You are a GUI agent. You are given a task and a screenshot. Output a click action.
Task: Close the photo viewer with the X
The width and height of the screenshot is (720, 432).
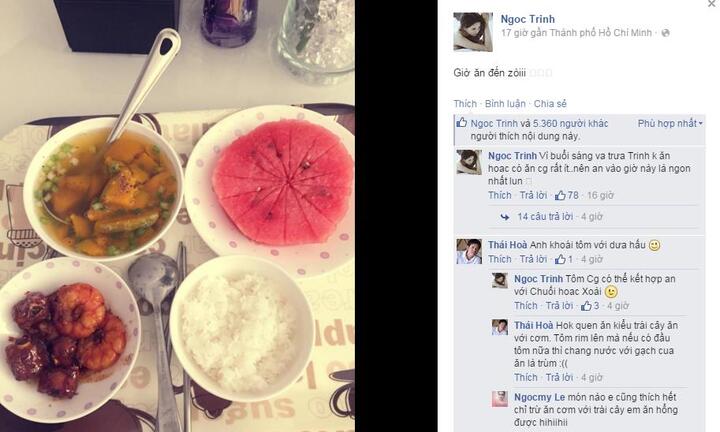(712, 4)
